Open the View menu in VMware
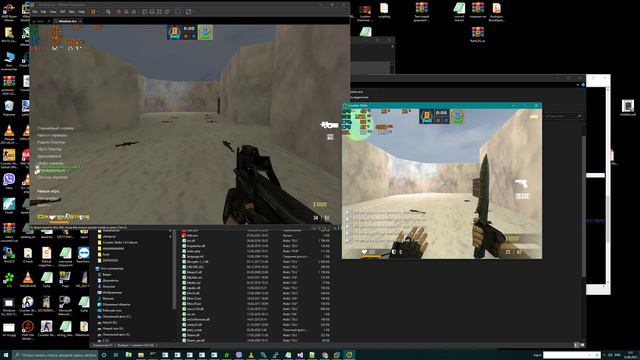The width and height of the screenshot is (640, 360). (x=53, y=12)
